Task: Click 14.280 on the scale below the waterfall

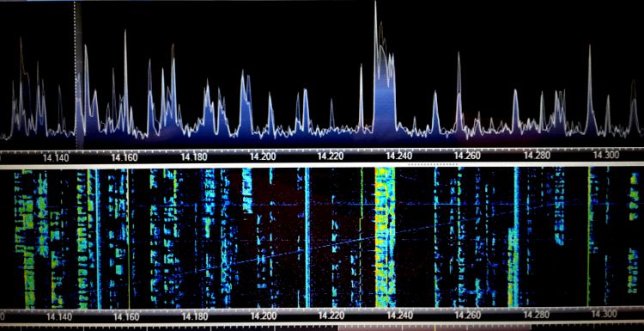Action: 536,315
